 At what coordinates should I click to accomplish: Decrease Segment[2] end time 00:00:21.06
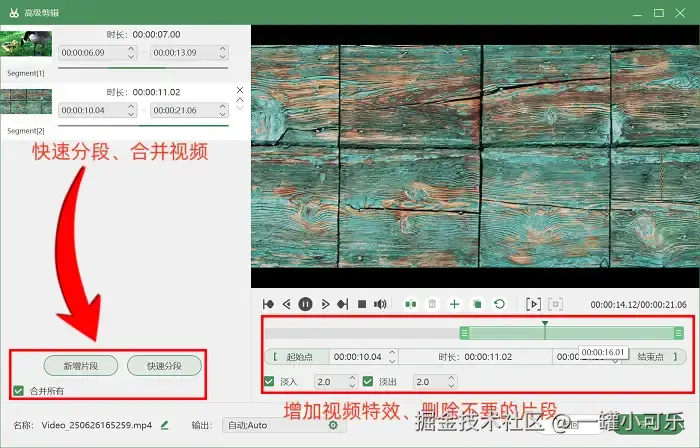point(223,114)
